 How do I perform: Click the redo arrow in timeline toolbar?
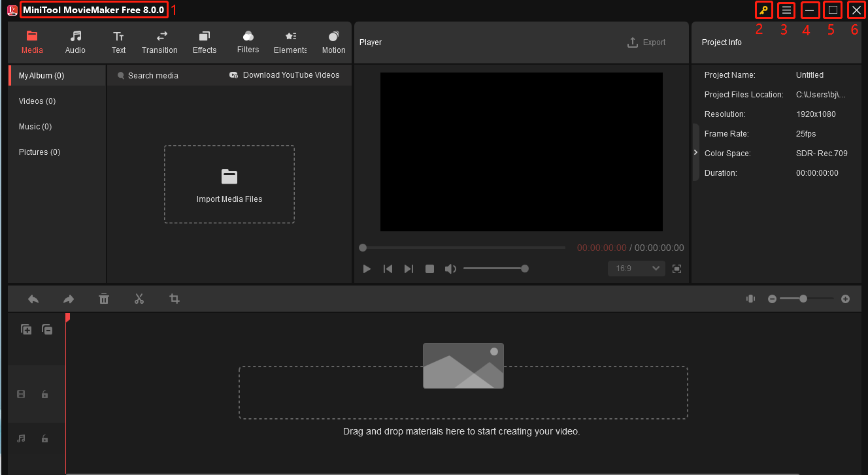(69, 299)
